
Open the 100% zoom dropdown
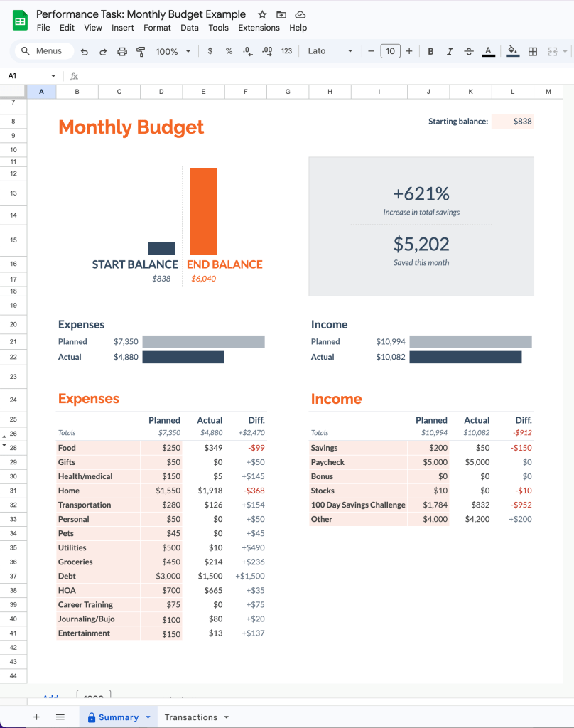coord(173,51)
